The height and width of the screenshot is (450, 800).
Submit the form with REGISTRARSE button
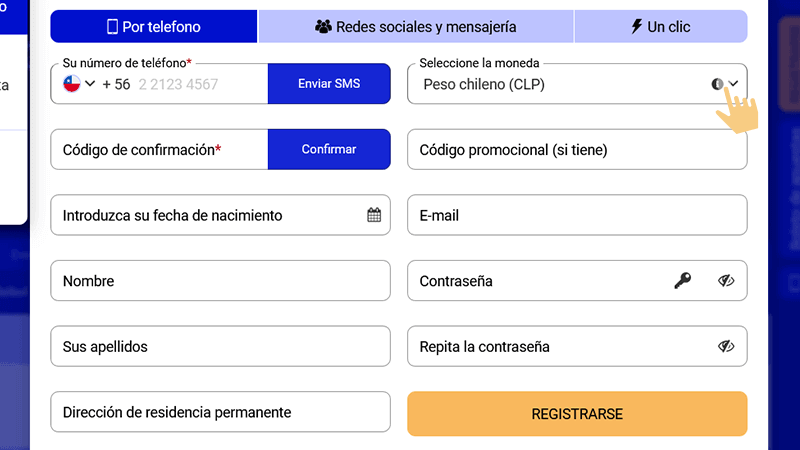coord(577,414)
